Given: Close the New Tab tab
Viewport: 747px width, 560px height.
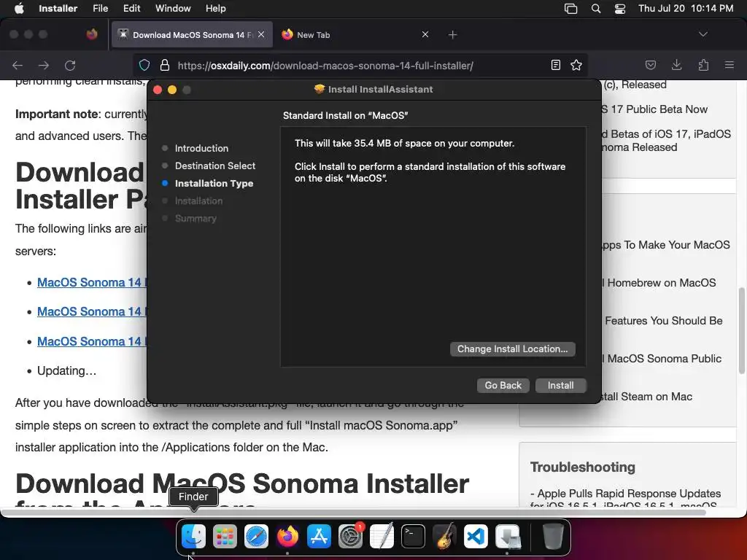Looking at the screenshot, I should coord(425,34).
